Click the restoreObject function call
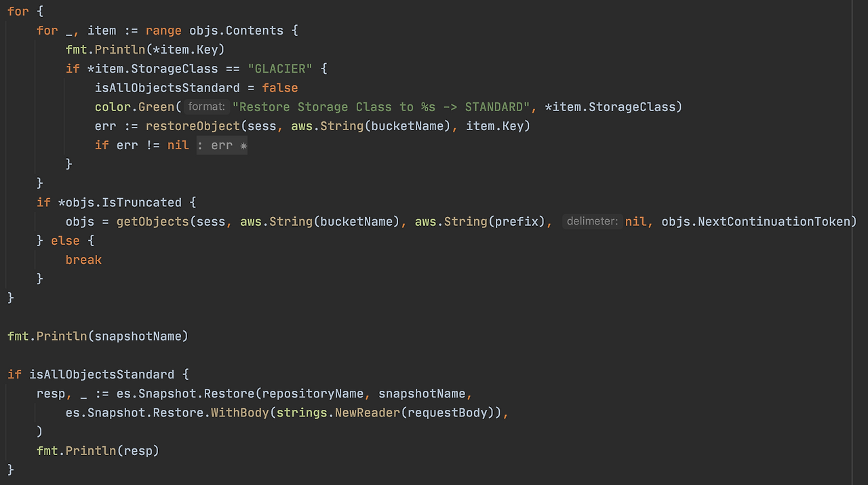 (193, 125)
